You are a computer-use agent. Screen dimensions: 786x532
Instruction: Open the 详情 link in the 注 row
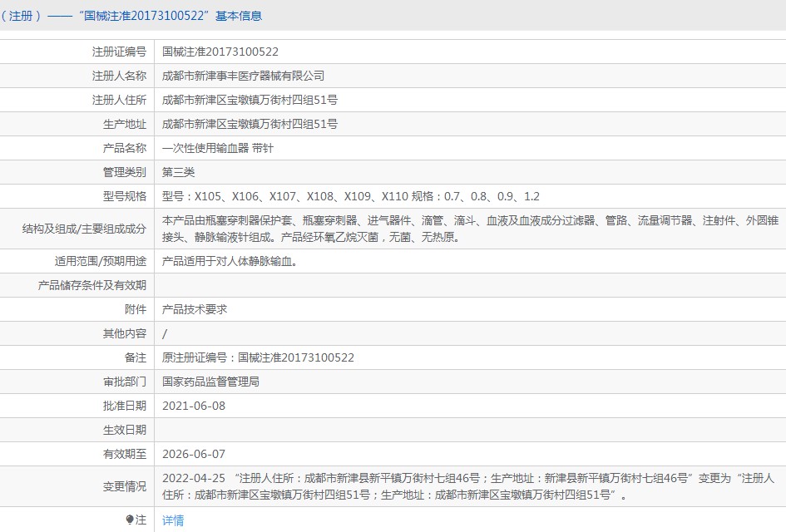point(173,520)
